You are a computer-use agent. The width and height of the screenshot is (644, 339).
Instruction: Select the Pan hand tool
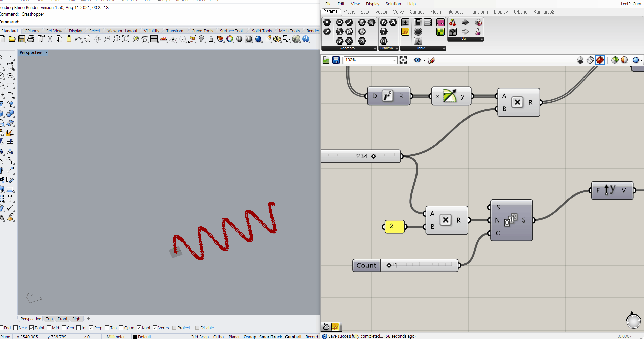(x=88, y=39)
